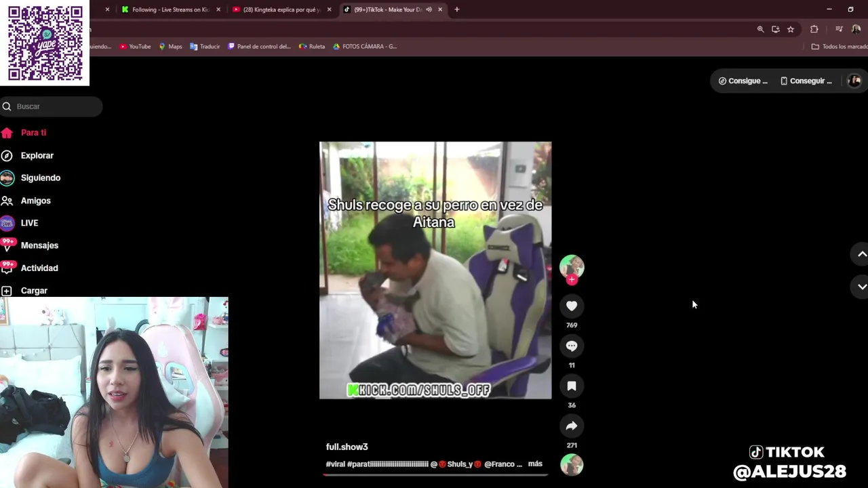The width and height of the screenshot is (868, 488).
Task: Open the Maps bookmark
Action: point(170,46)
